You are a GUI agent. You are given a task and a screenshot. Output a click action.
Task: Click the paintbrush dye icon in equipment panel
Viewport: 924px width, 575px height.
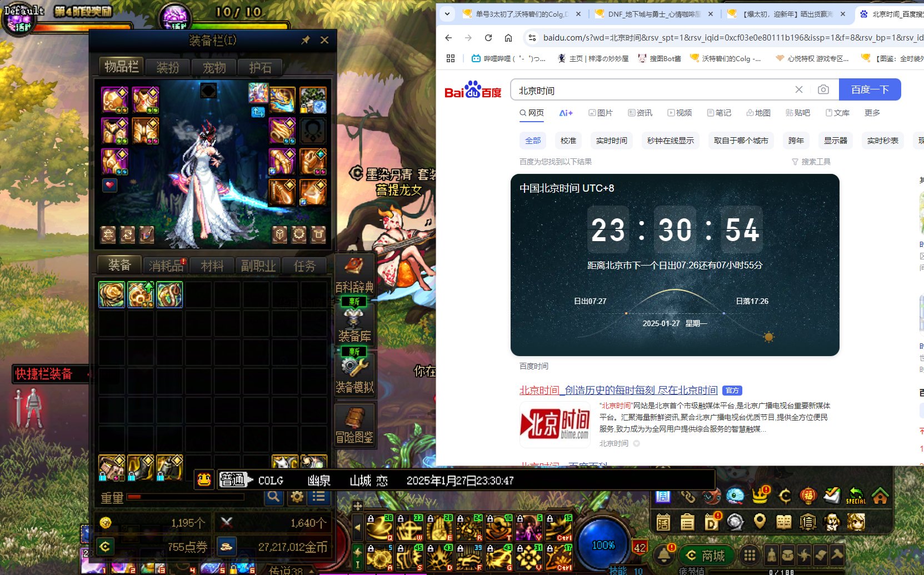pyautogui.click(x=146, y=234)
